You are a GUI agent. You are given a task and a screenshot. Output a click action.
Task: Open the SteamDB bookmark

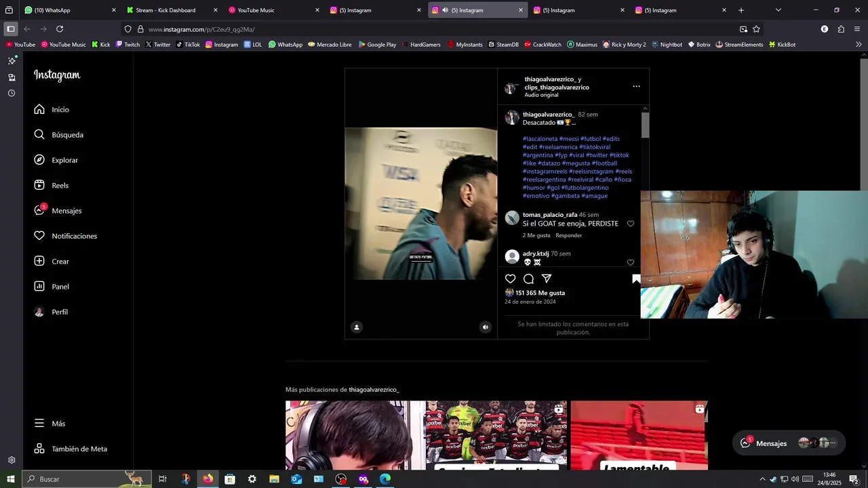coord(503,45)
